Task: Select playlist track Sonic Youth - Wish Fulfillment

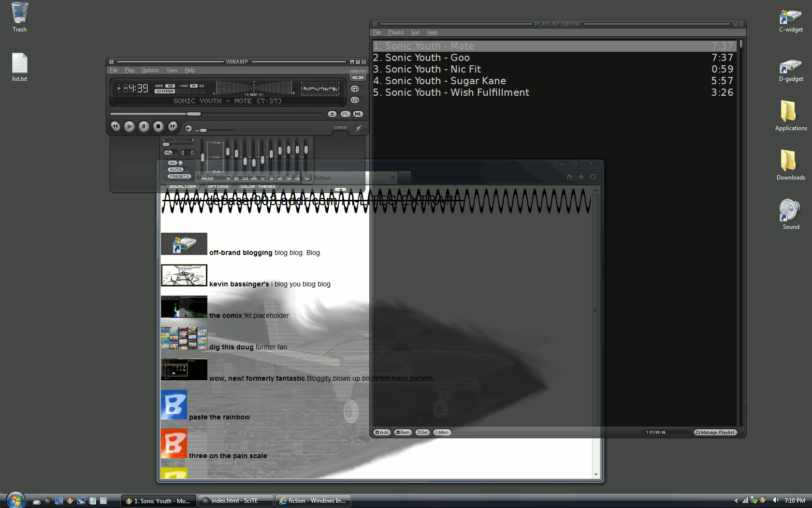Action: coord(554,92)
